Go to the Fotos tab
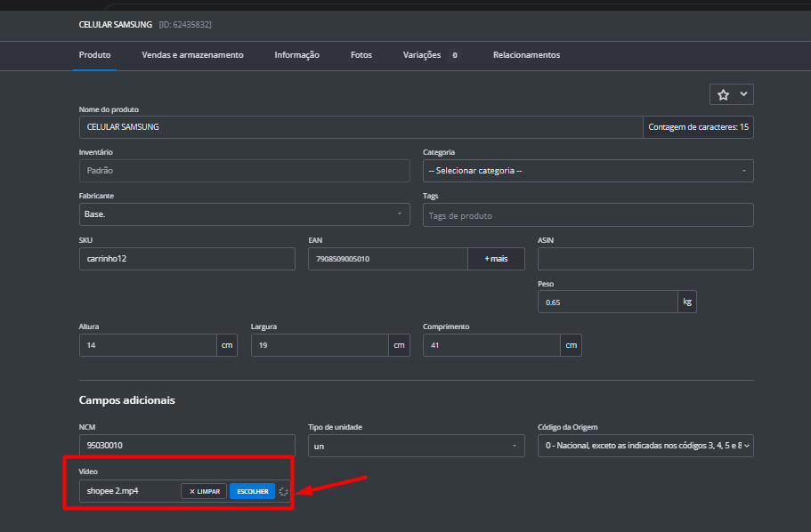The height and width of the screenshot is (532, 811). pos(361,55)
